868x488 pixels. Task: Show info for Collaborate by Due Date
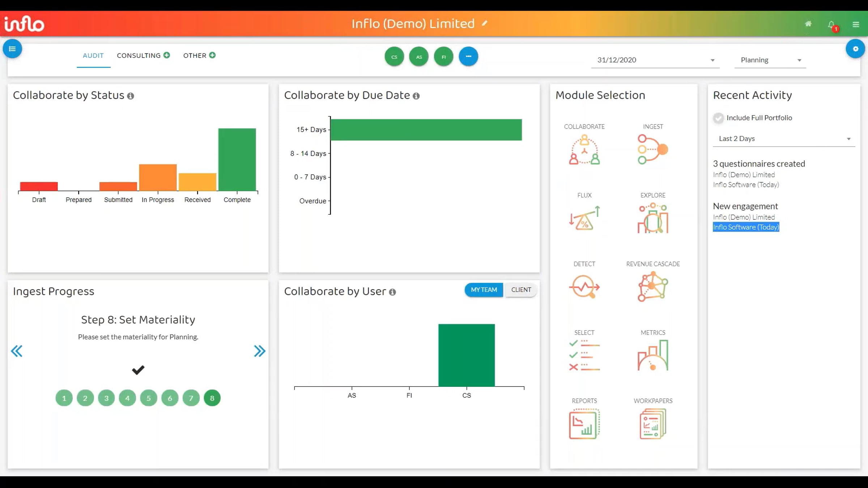[416, 96]
